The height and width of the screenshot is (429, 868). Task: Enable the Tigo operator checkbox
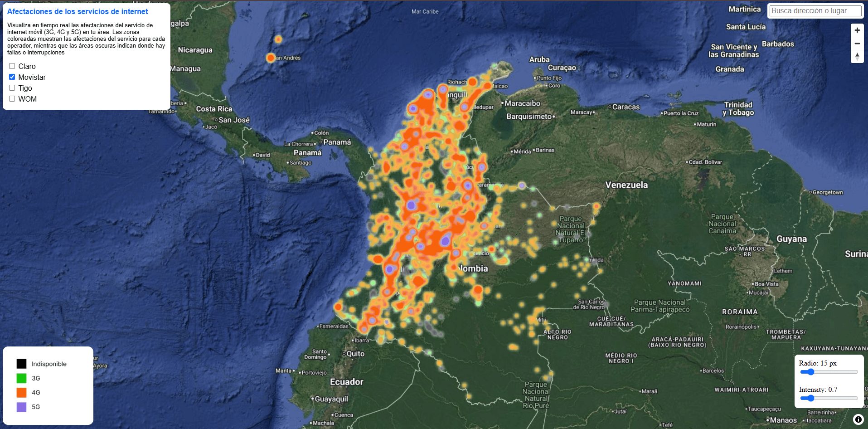tap(12, 88)
